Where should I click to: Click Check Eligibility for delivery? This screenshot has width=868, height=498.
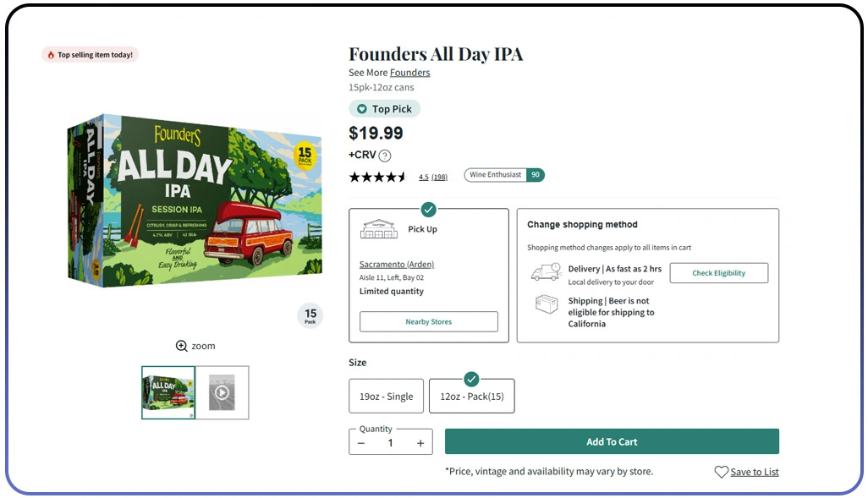718,273
